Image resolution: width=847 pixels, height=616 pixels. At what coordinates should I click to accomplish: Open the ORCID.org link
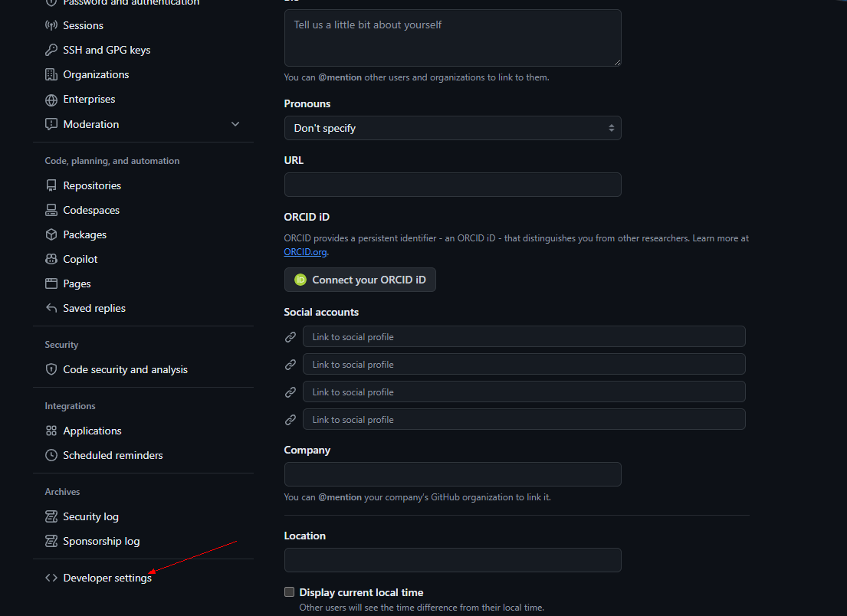pyautogui.click(x=305, y=252)
